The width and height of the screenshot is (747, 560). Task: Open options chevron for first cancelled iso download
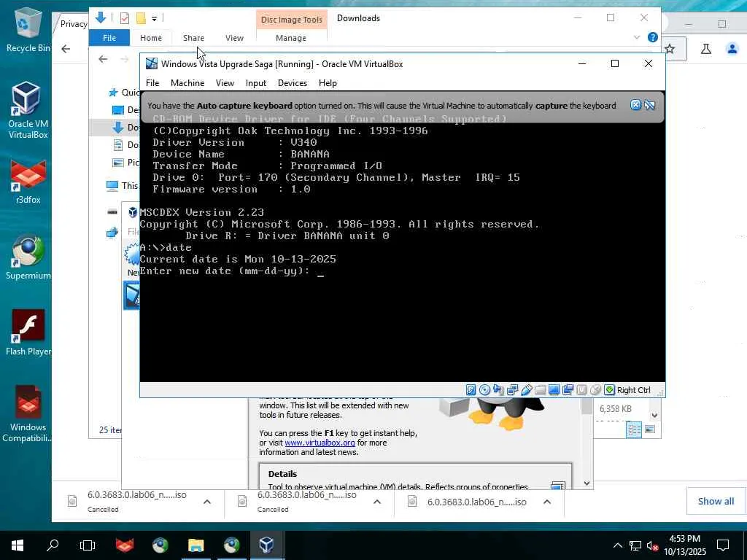[207, 502]
